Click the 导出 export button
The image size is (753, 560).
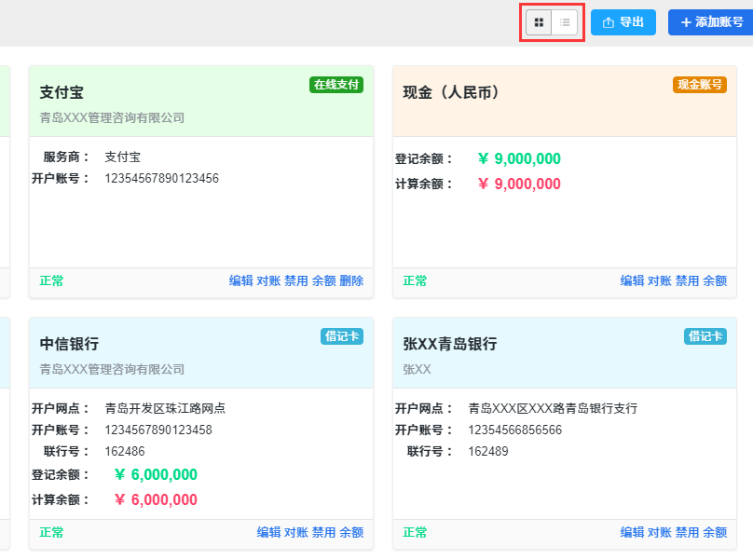pyautogui.click(x=623, y=22)
